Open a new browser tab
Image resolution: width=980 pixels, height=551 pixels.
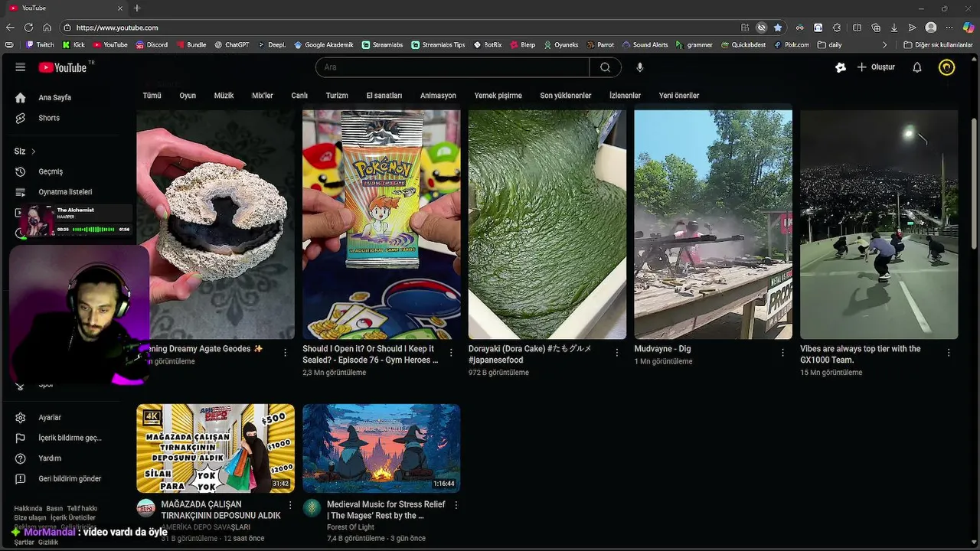click(x=137, y=8)
